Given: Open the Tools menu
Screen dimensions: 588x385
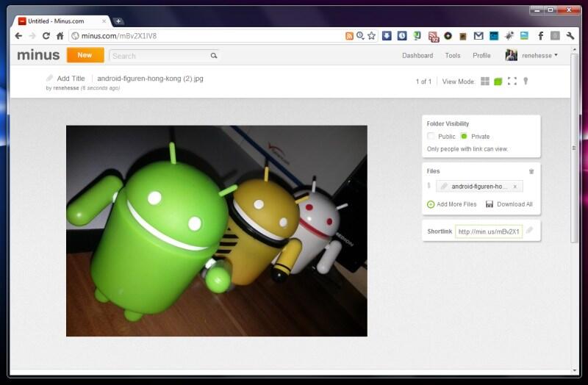Looking at the screenshot, I should tap(453, 56).
